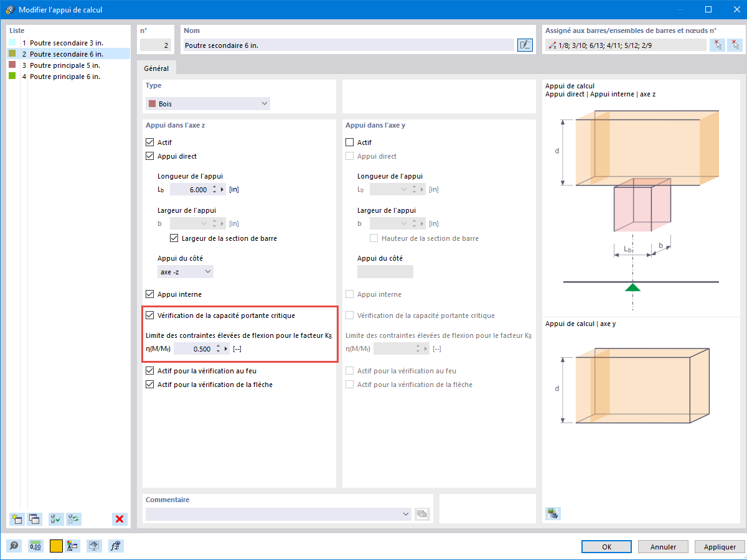
Task: Toggle Actif pour la vérification au feu
Action: click(x=149, y=371)
